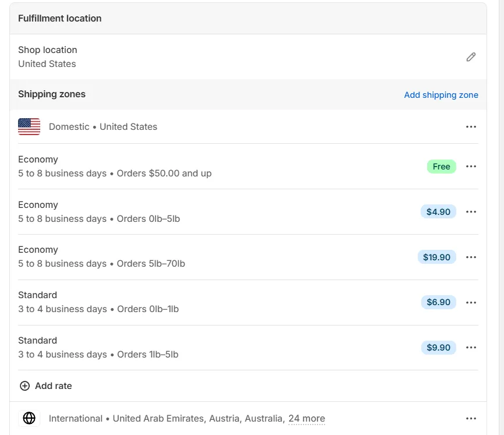The height and width of the screenshot is (435, 504).
Task: Open options for the $6.90 Standard rate
Action: [x=471, y=302]
